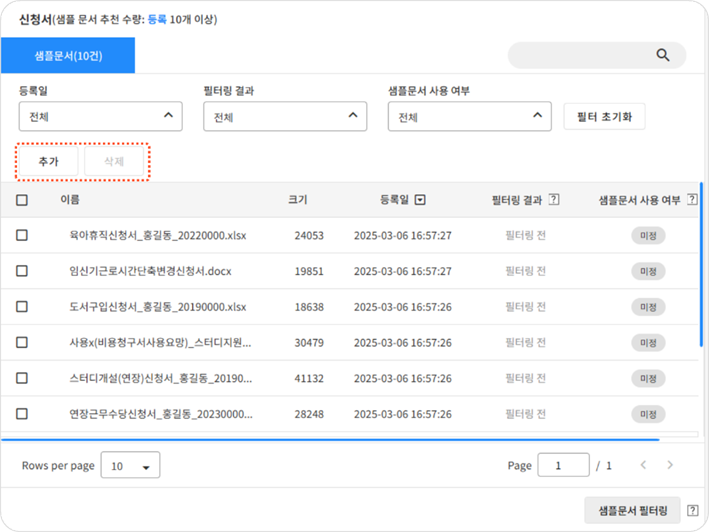The image size is (709, 532).
Task: Click 미정 badge for 육아휴직신청서 row
Action: coord(647,235)
